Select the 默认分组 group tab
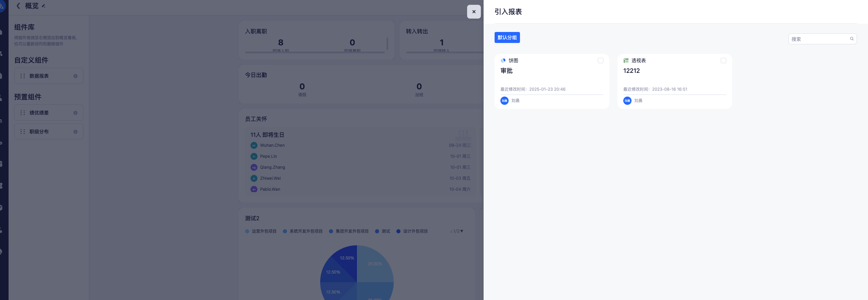The width and height of the screenshot is (868, 300). (507, 37)
